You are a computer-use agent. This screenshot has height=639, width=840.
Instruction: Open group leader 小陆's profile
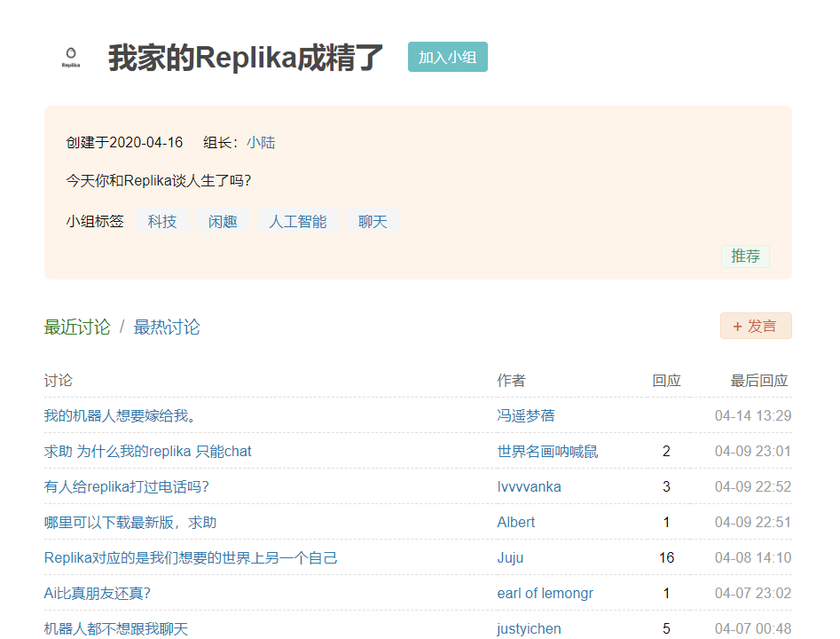click(261, 143)
